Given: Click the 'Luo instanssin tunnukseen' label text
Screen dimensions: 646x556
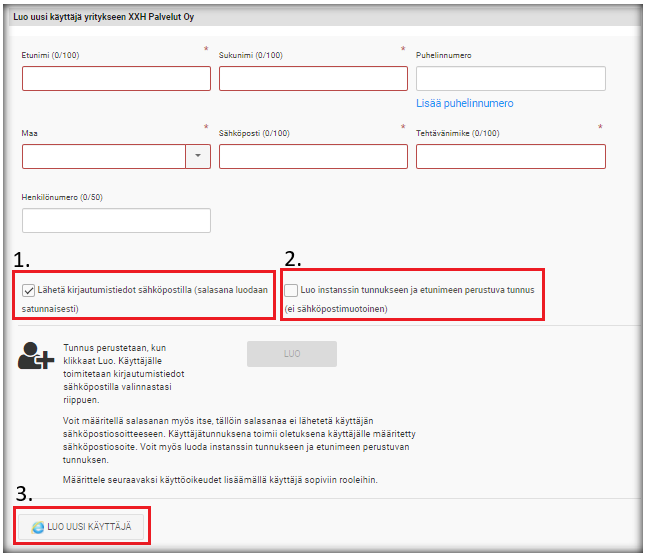Looking at the screenshot, I should tap(417, 291).
